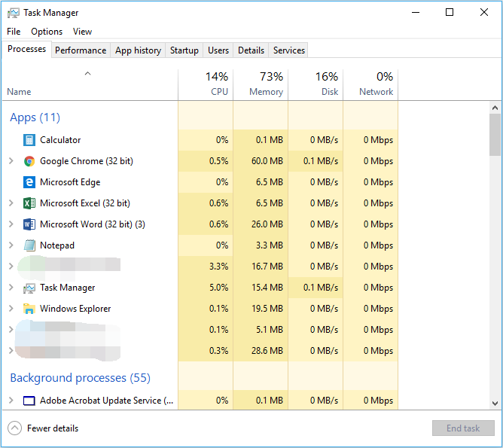The width and height of the screenshot is (503, 448).
Task: Click the 60.0 MB memory value
Action: pos(267,161)
